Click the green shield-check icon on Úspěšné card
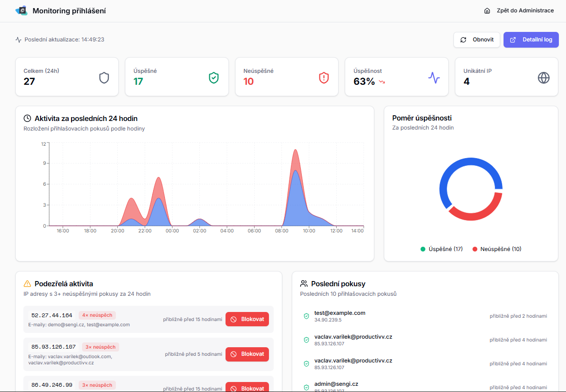566x392 pixels. [x=214, y=77]
